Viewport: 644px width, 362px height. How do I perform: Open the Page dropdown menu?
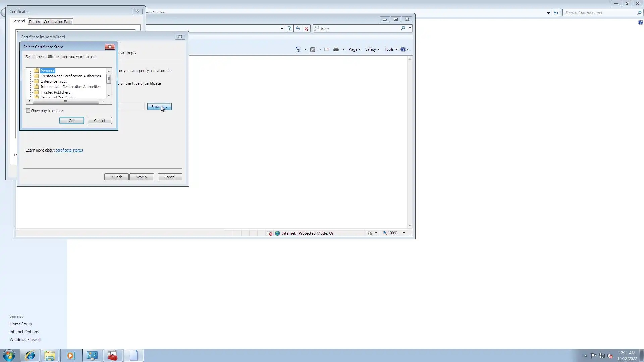pos(354,49)
